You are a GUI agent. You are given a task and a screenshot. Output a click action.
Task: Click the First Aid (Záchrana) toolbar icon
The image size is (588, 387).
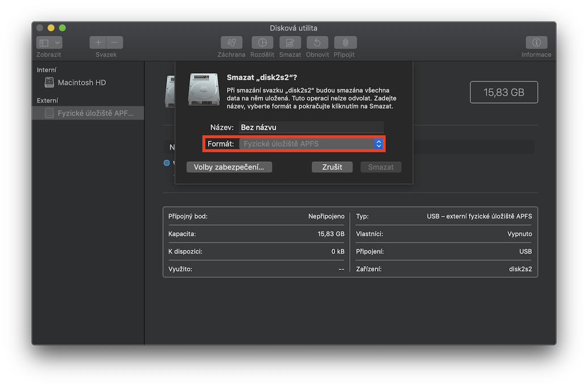(231, 43)
